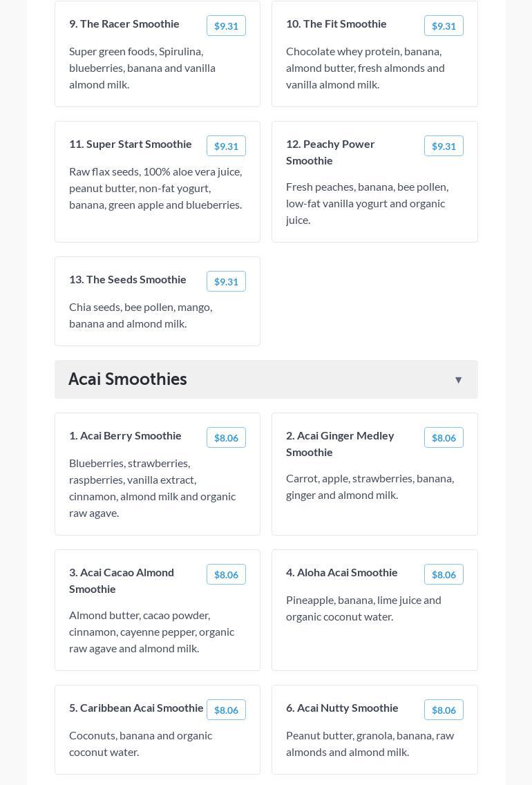Viewport: 532px width, 785px height.
Task: Select the Peachy Power Smoothie $9.31 price
Action: click(x=444, y=146)
